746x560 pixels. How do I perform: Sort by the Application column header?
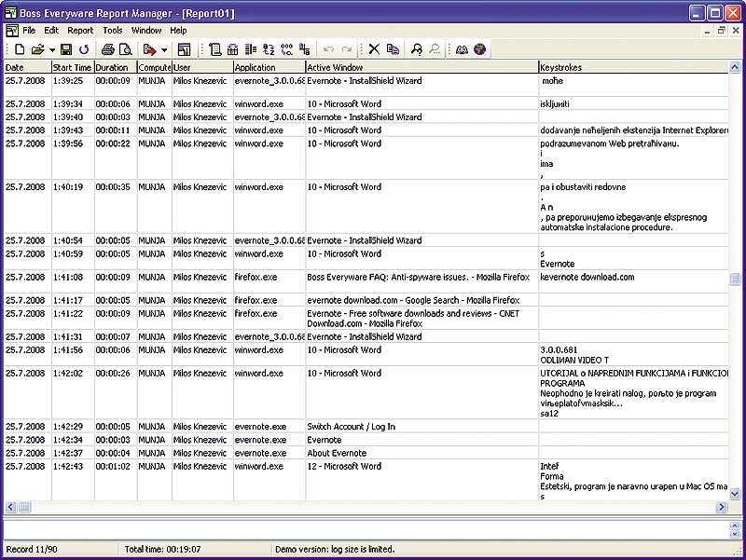pos(269,67)
